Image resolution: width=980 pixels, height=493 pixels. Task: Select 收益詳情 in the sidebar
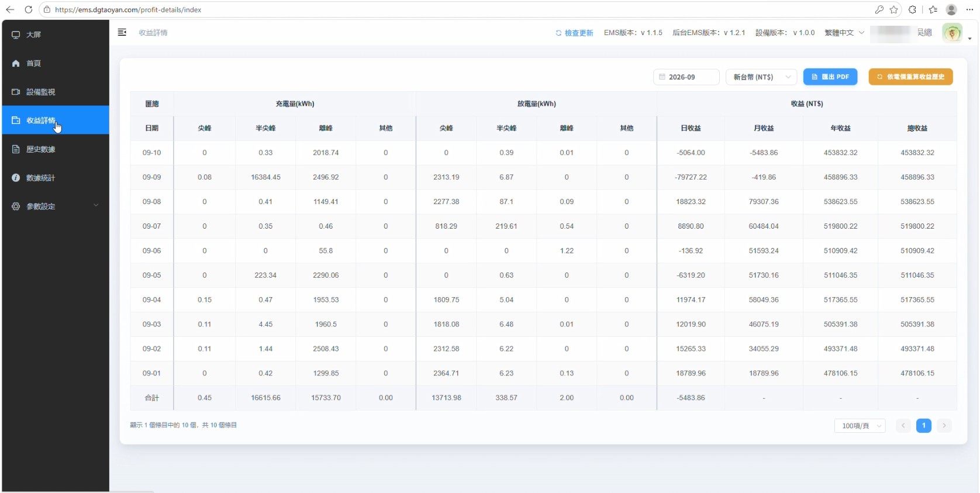pyautogui.click(x=56, y=120)
